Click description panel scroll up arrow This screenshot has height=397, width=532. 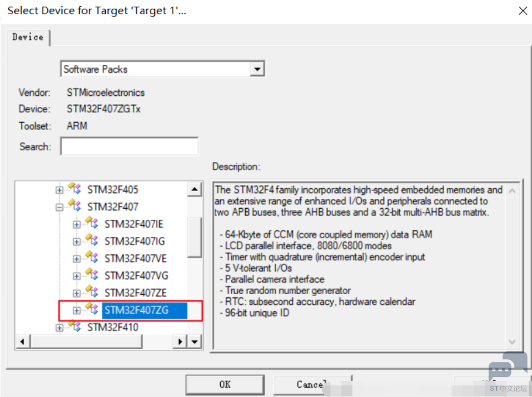(512, 192)
